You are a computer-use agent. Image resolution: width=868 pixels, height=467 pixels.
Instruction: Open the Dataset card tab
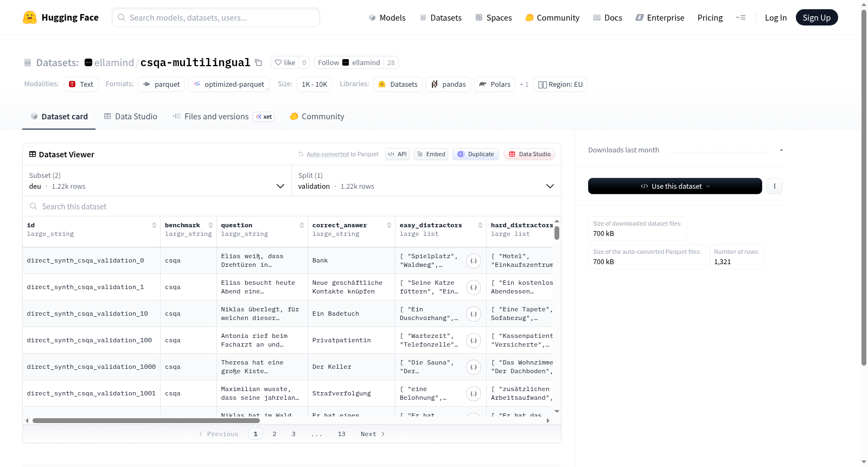pyautogui.click(x=59, y=117)
